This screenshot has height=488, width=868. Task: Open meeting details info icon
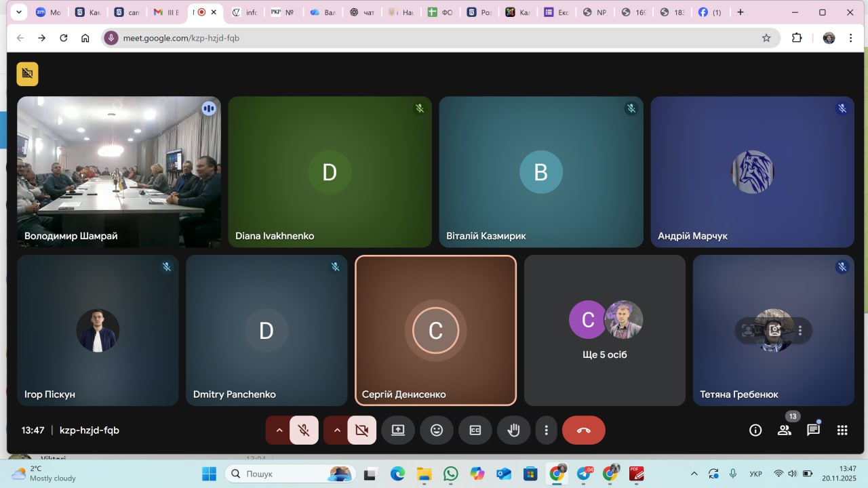[x=755, y=430]
